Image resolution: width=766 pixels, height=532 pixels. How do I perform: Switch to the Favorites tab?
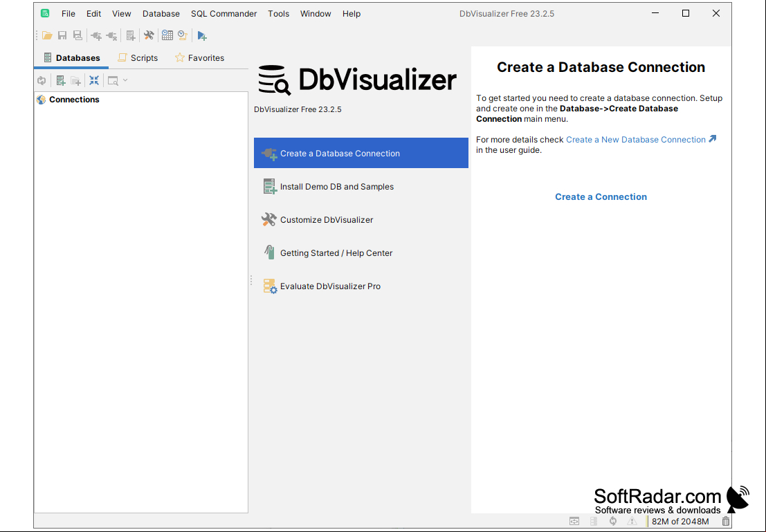pos(200,57)
